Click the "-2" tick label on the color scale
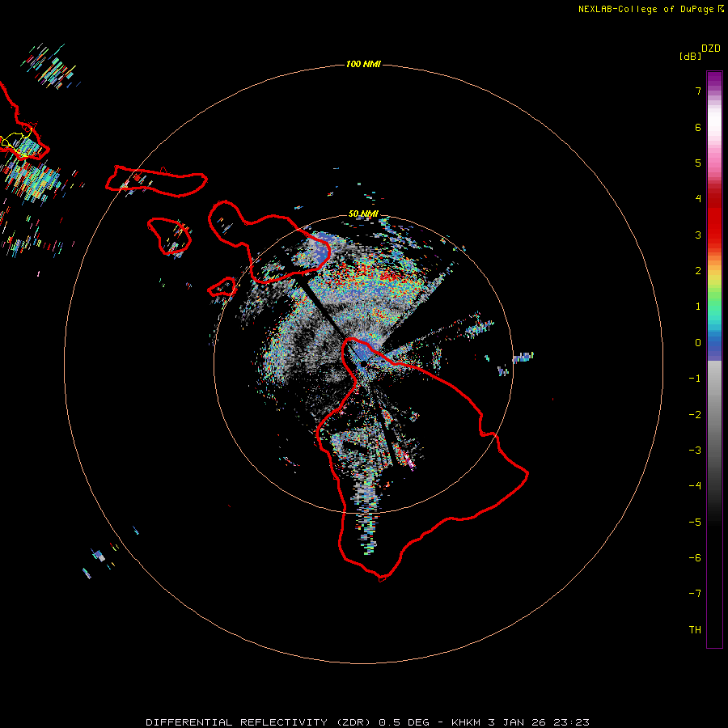The height and width of the screenshot is (728, 728). 695,415
